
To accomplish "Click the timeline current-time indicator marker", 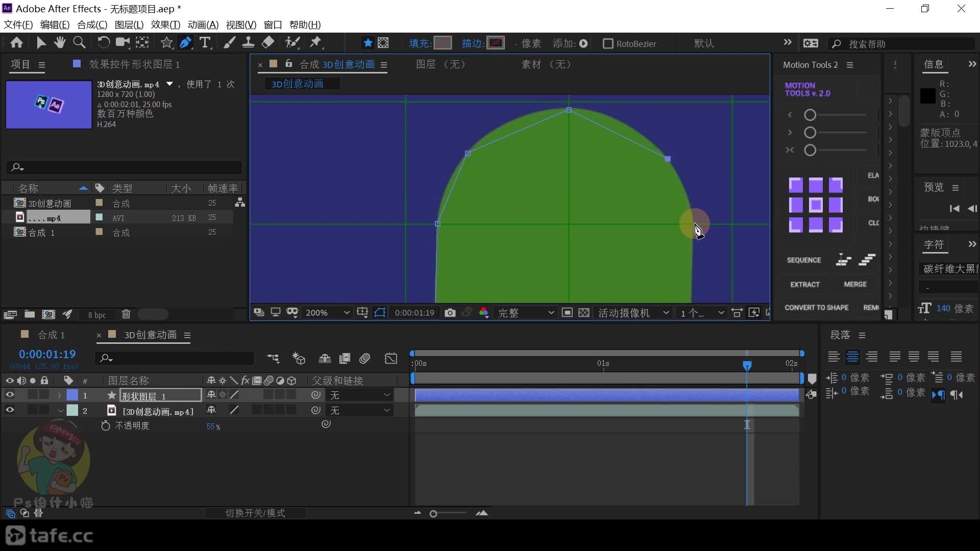I will coord(747,365).
